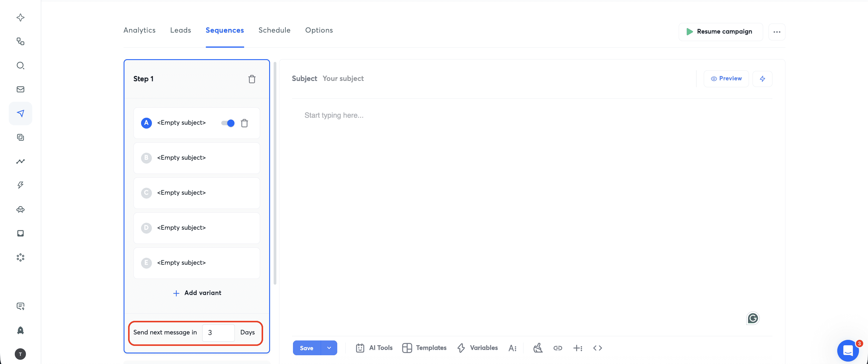Viewport: 868px width, 364px height.
Task: Switch to the Schedule tab
Action: point(274,30)
